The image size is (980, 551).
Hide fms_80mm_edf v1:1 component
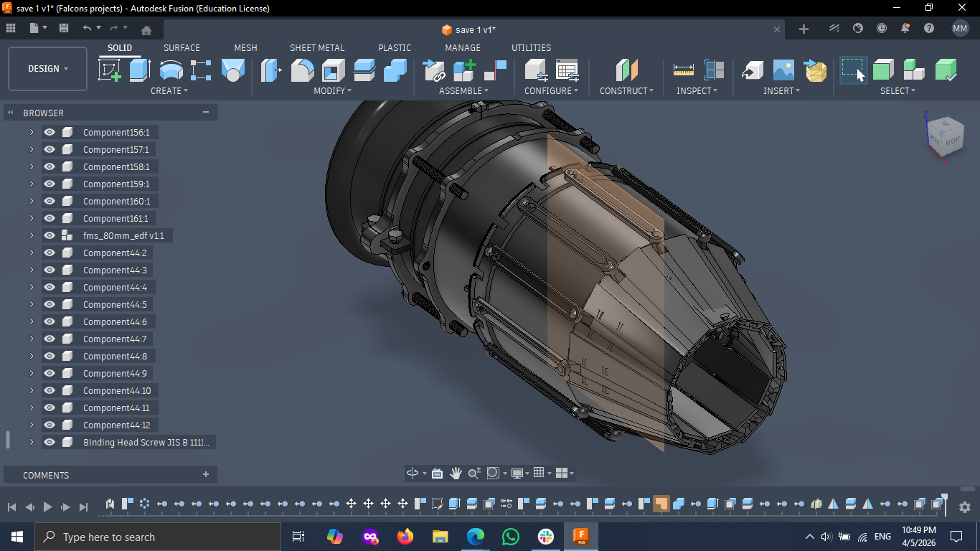pyautogui.click(x=50, y=235)
